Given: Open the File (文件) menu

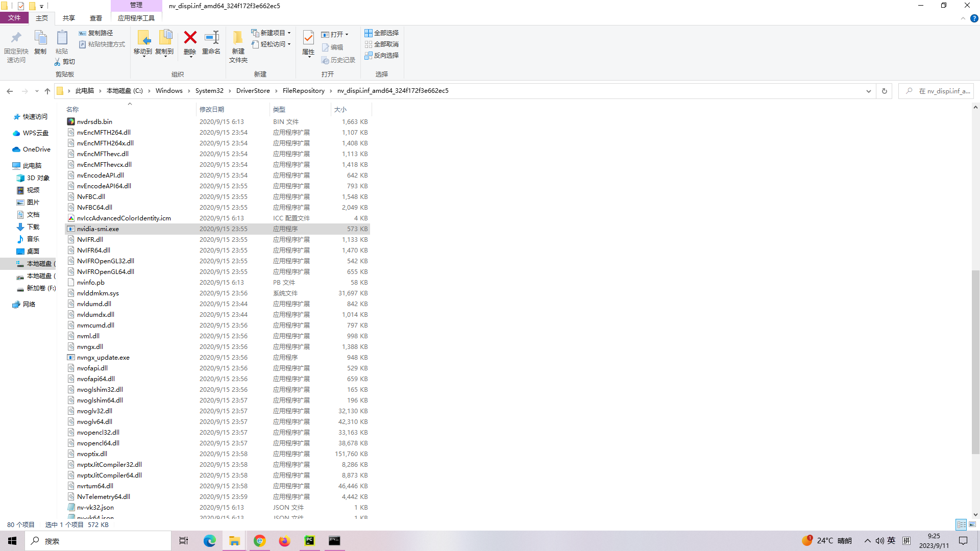Looking at the screenshot, I should [14, 18].
